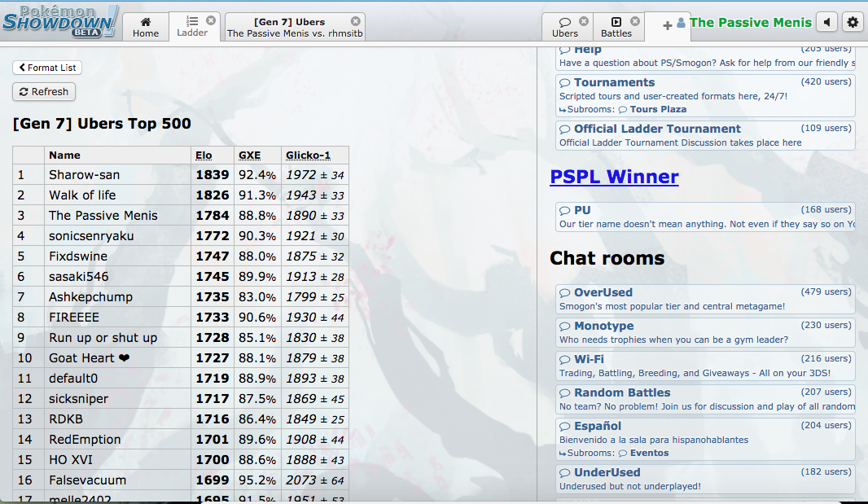This screenshot has height=504, width=868.
Task: Click the PU chat bubble icon
Action: pos(564,210)
